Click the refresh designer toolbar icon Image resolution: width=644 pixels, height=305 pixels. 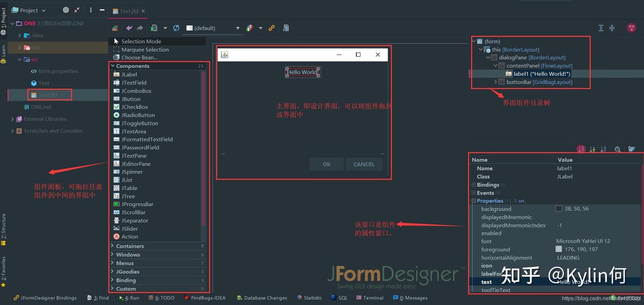[176, 28]
